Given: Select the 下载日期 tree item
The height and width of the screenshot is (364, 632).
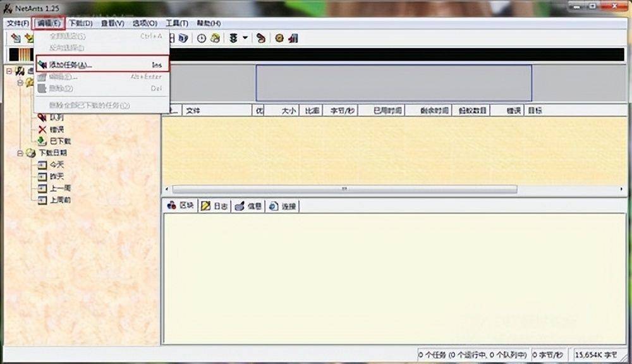Looking at the screenshot, I should tap(53, 153).
